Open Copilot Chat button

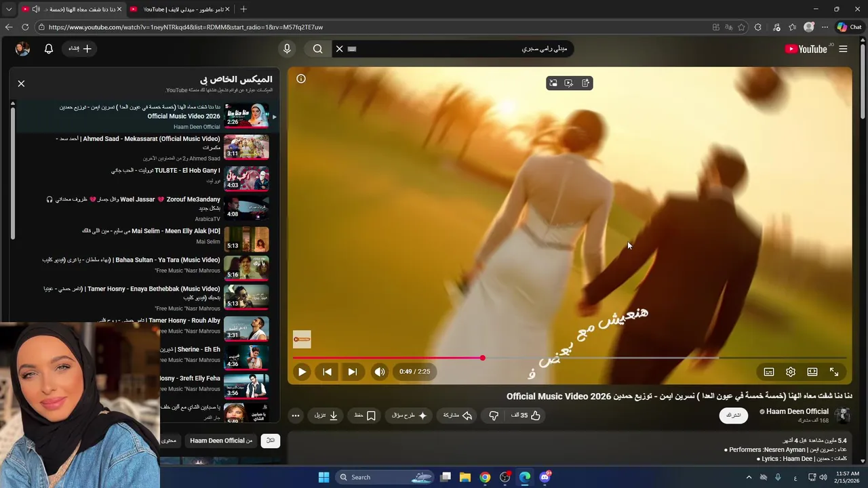[849, 27]
